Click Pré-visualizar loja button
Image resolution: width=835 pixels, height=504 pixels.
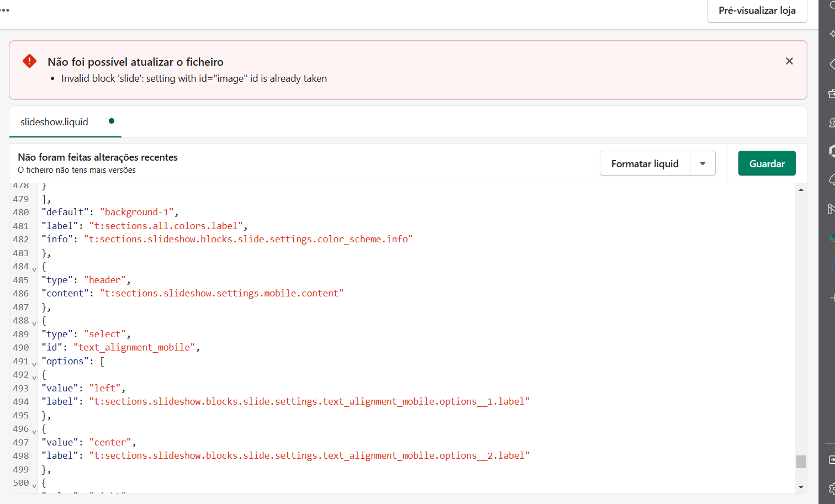(757, 10)
